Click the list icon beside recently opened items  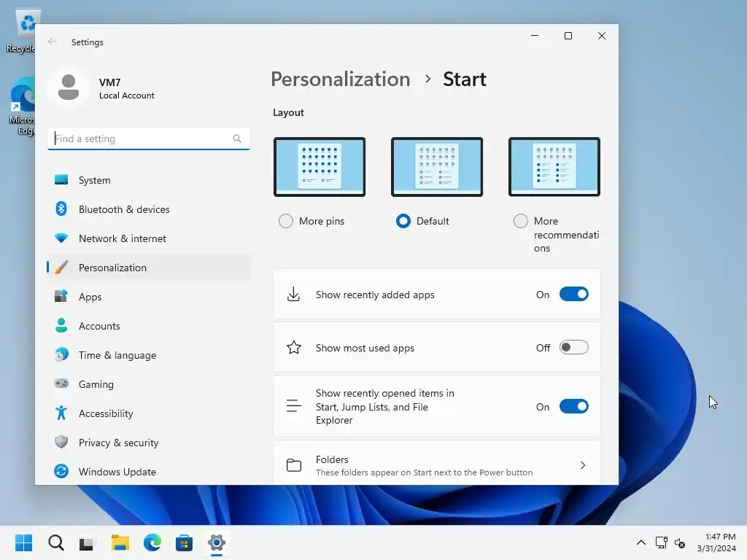(293, 405)
